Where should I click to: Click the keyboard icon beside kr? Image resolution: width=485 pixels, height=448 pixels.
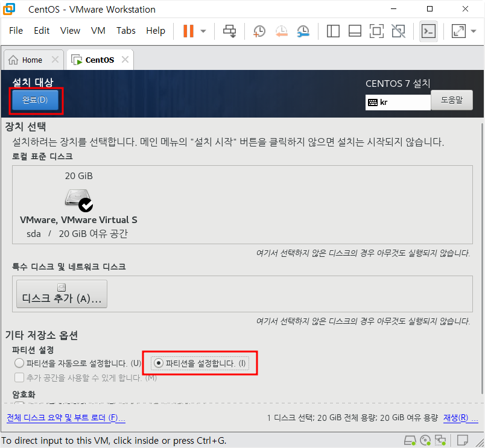click(373, 103)
